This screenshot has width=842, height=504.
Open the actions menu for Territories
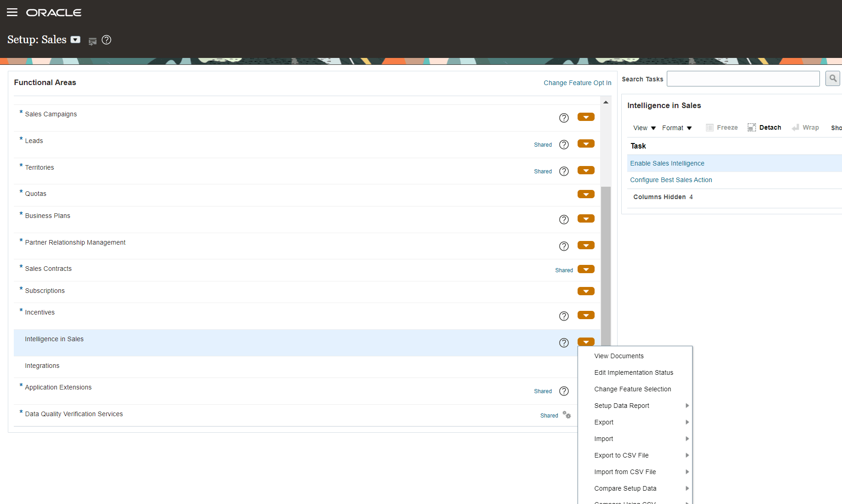tap(586, 171)
